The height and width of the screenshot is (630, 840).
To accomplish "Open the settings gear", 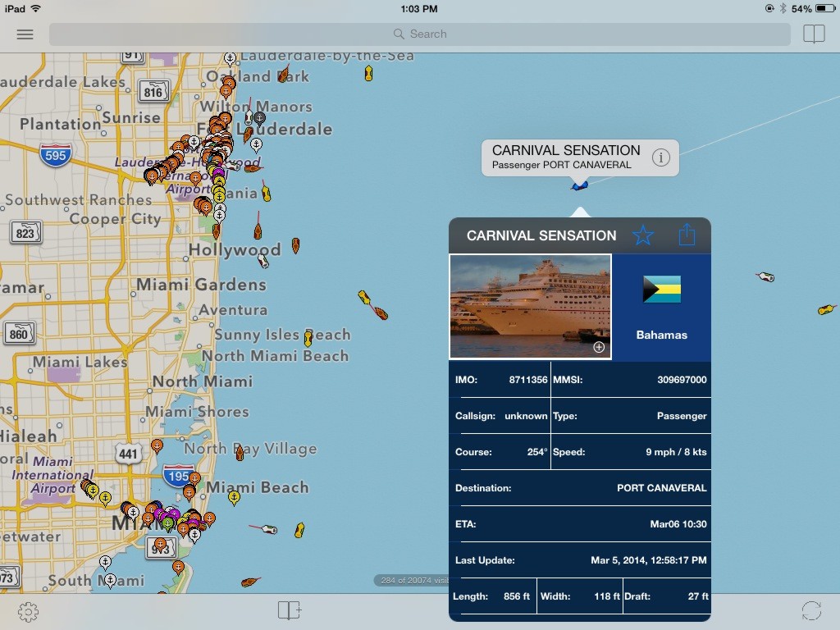I will point(28,611).
